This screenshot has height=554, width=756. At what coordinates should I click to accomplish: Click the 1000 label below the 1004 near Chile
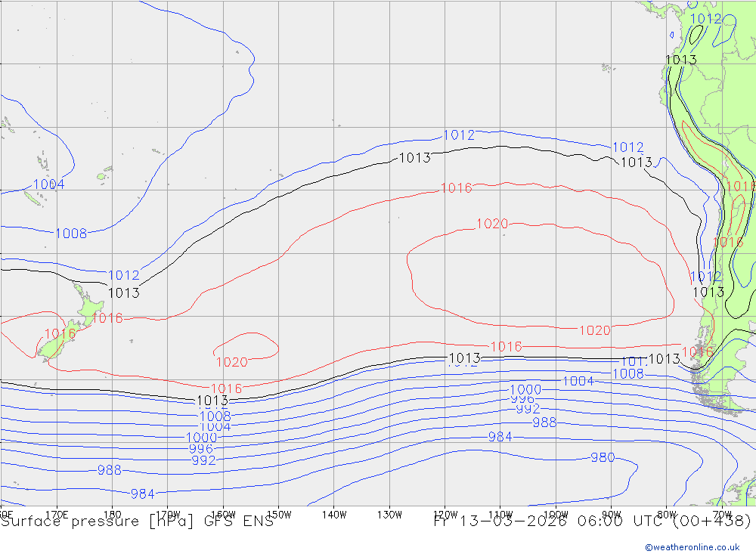(x=525, y=389)
